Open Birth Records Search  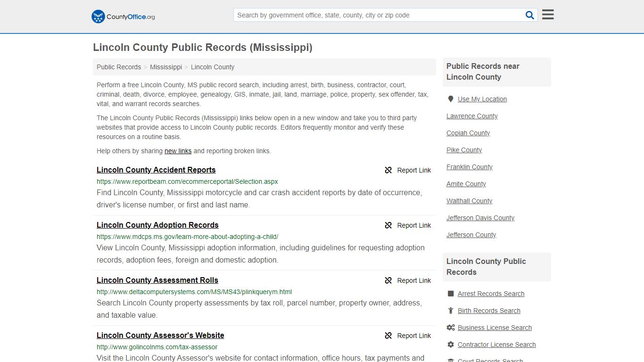(x=489, y=311)
